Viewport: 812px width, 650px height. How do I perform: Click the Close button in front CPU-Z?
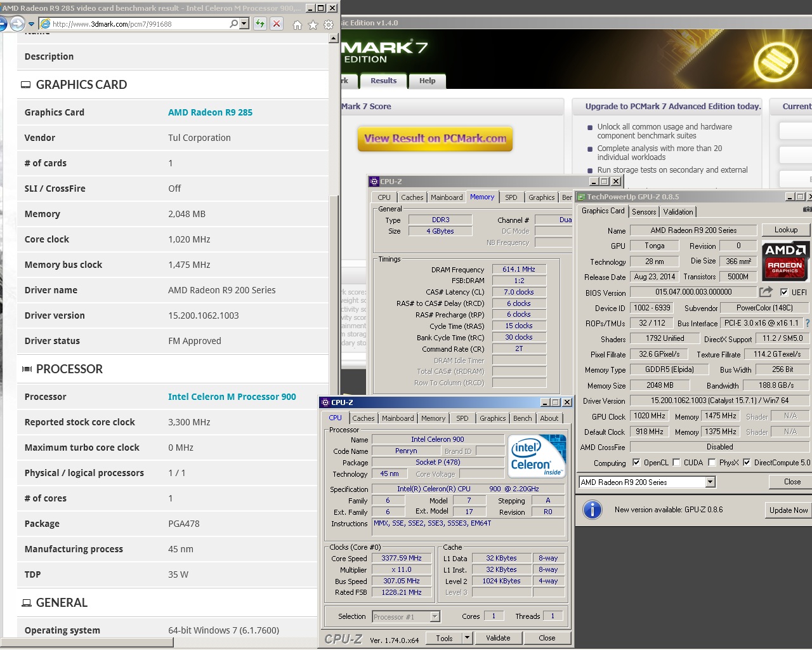547,638
